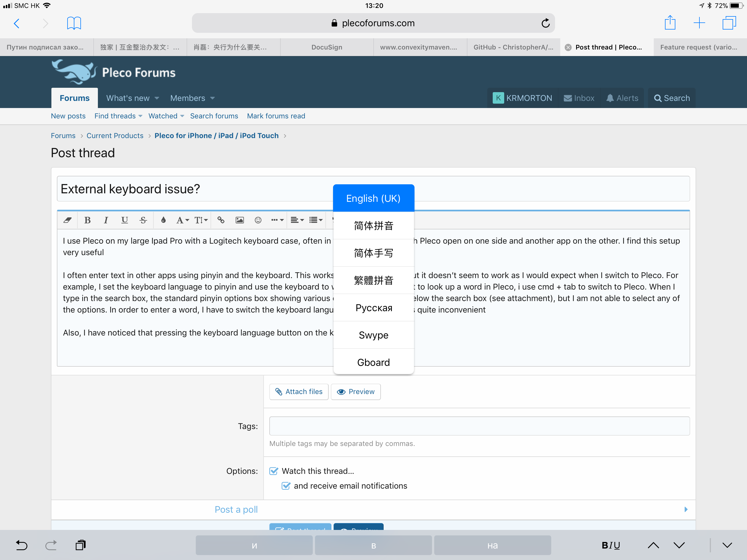
Task: Select Русская keyboard
Action: (x=373, y=308)
